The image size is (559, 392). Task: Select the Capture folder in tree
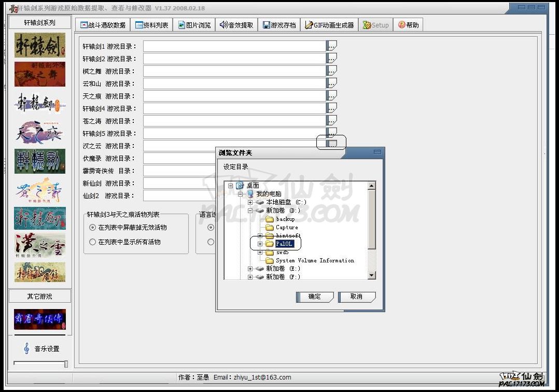tap(287, 227)
